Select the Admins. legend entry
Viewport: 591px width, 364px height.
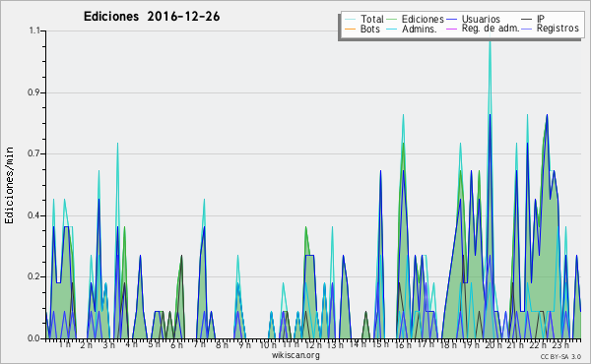coord(420,29)
